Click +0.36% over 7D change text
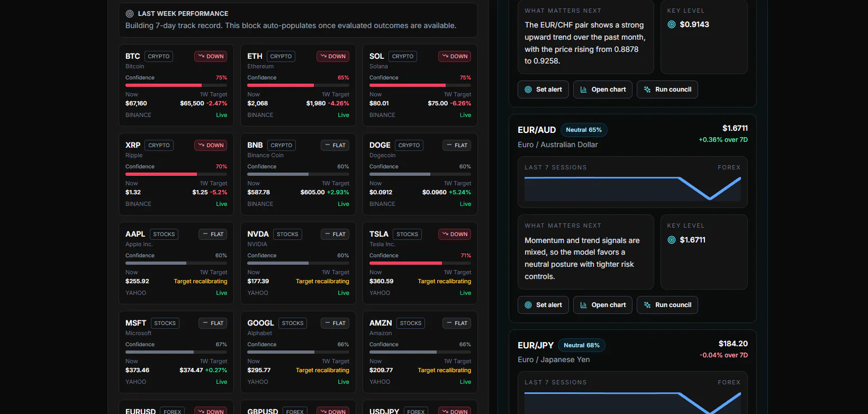Viewport: 868px width, 414px height. coord(723,140)
